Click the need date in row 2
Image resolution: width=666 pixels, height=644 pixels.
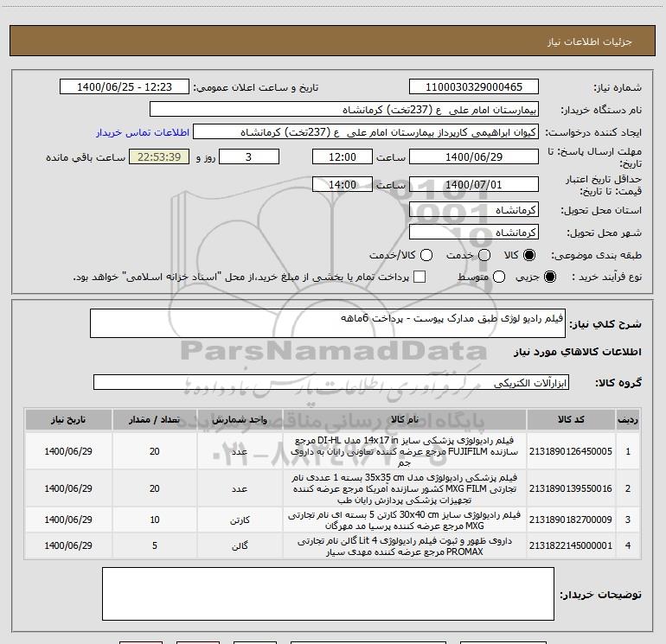click(x=68, y=488)
